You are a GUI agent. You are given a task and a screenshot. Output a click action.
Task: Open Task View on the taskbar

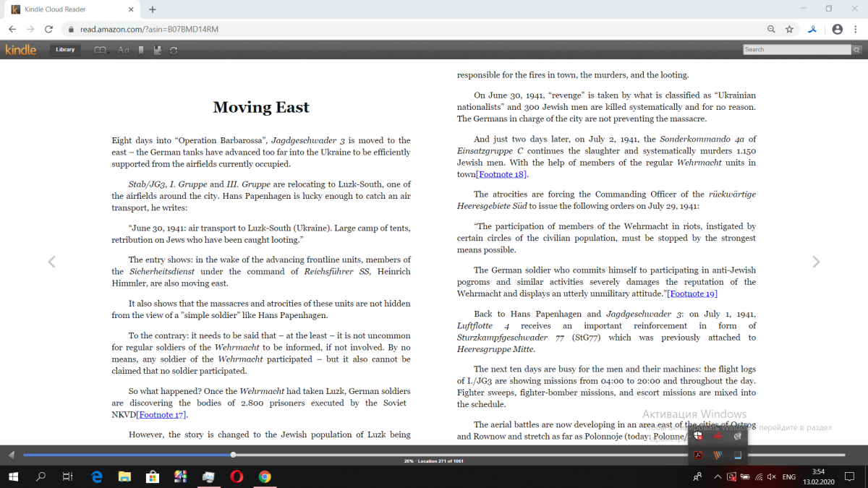coord(67,476)
